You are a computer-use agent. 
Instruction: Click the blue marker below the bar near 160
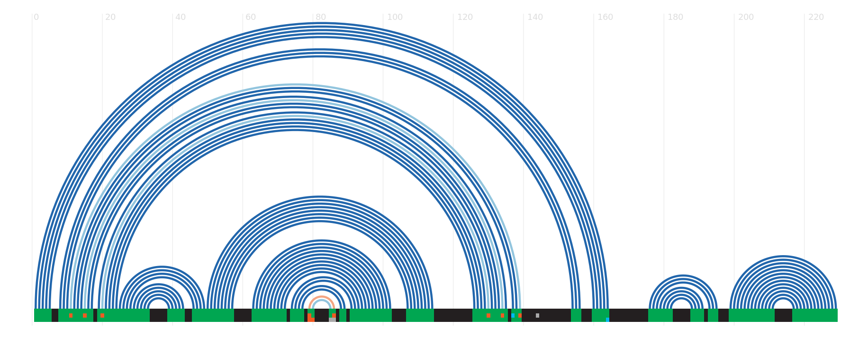607,320
